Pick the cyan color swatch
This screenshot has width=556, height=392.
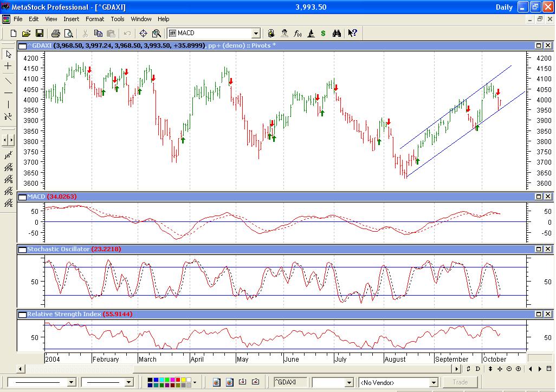161,380
